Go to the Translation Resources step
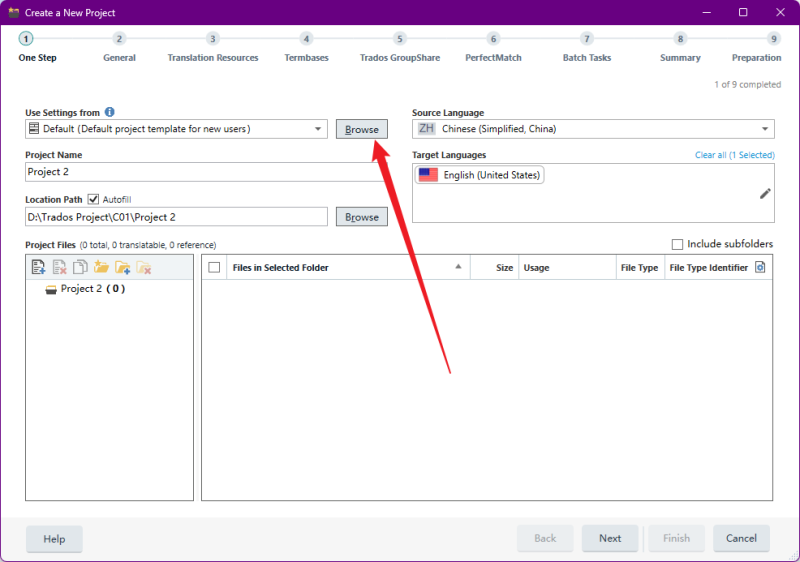800x562 pixels. click(213, 39)
